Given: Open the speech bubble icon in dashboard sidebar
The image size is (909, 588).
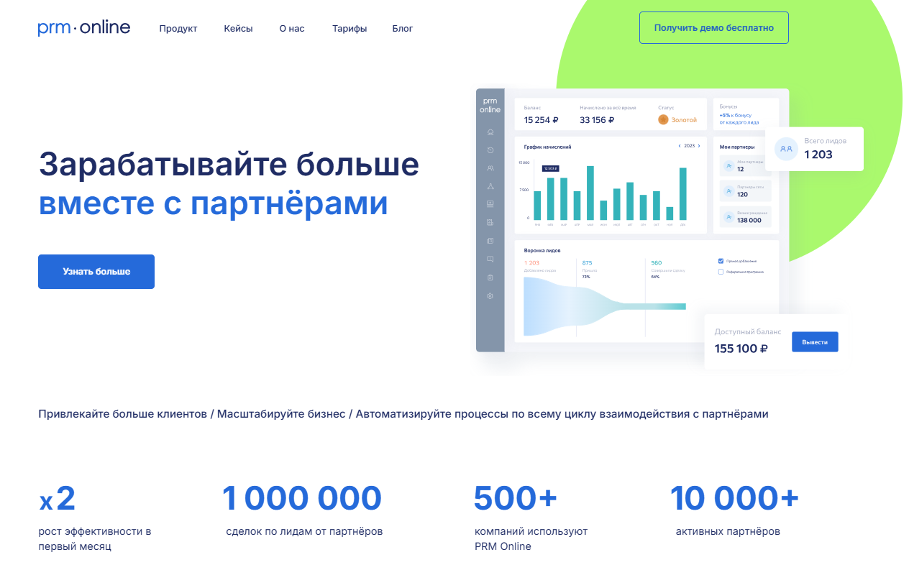Looking at the screenshot, I should tap(490, 259).
